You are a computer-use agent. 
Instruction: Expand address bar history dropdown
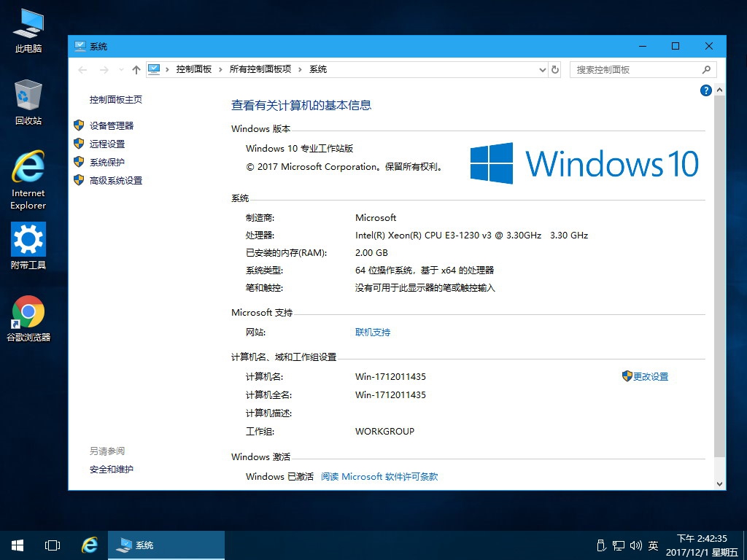542,70
